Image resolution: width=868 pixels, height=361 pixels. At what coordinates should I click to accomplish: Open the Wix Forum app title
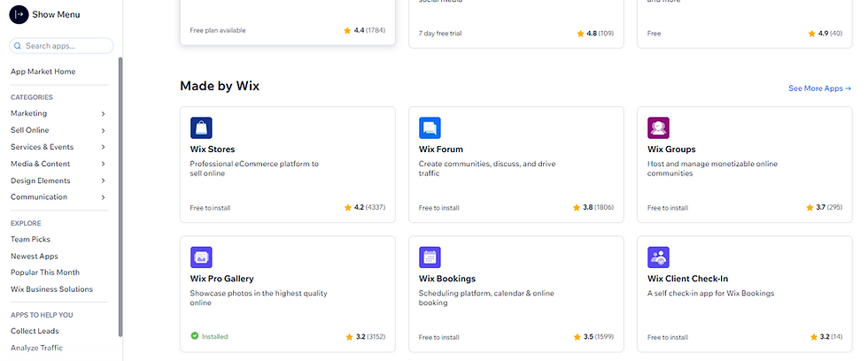[x=441, y=150]
